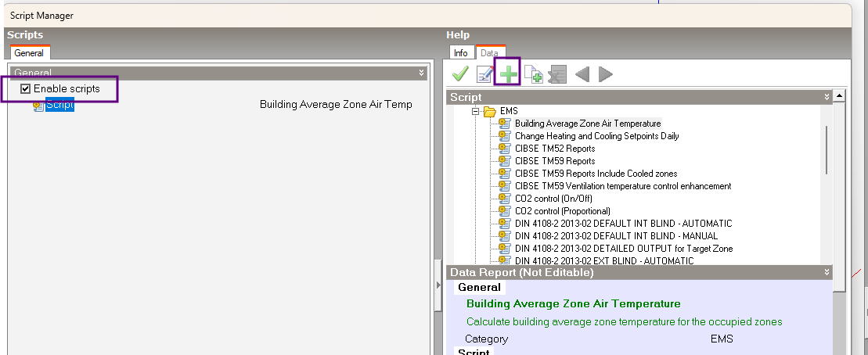The height and width of the screenshot is (355, 868).
Task: Select CIBSE TM52 Reports script
Action: [555, 149]
